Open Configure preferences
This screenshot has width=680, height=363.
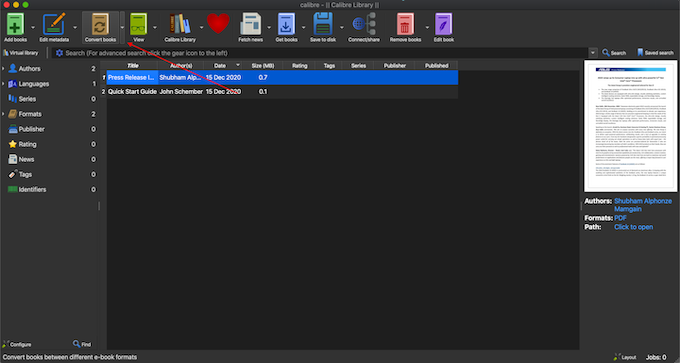[17, 344]
